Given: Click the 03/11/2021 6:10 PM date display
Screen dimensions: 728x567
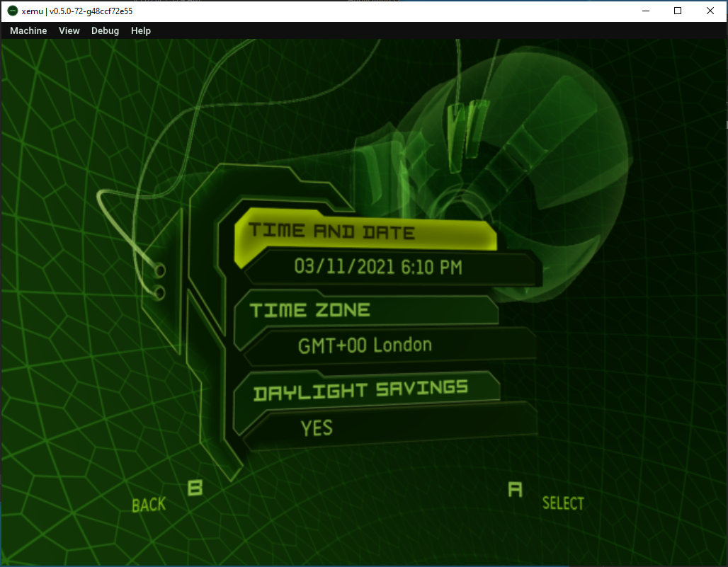Looking at the screenshot, I should coord(380,268).
